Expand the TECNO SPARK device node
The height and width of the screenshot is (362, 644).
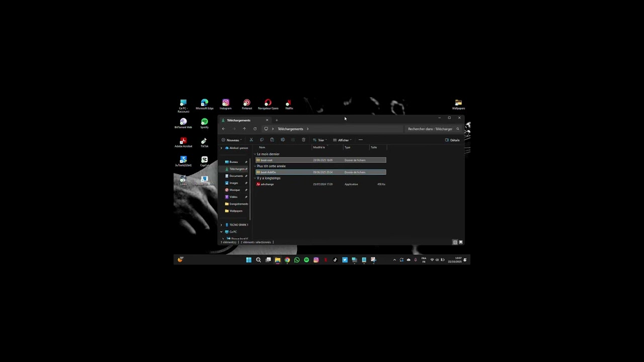pos(221,225)
